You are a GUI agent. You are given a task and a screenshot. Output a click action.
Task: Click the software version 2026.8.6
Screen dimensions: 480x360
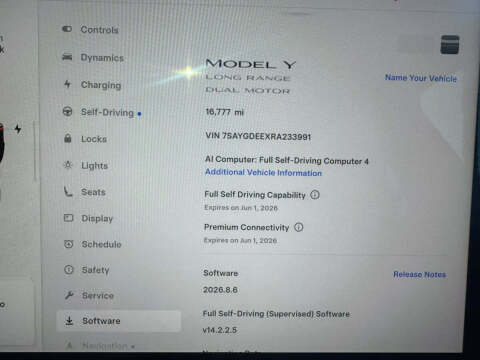(x=220, y=290)
